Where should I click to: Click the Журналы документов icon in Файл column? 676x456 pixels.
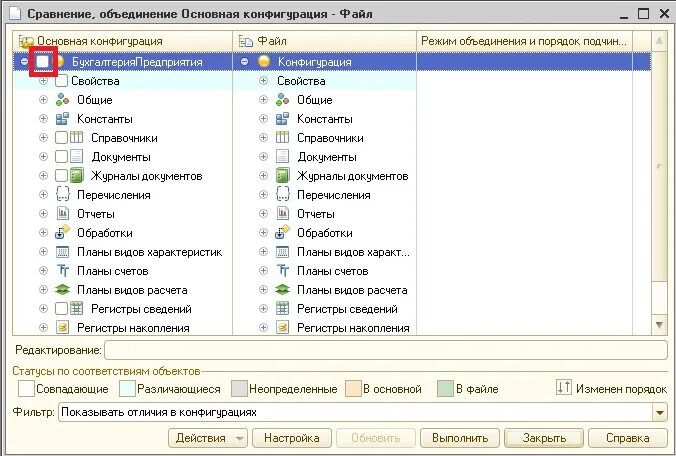tap(282, 176)
